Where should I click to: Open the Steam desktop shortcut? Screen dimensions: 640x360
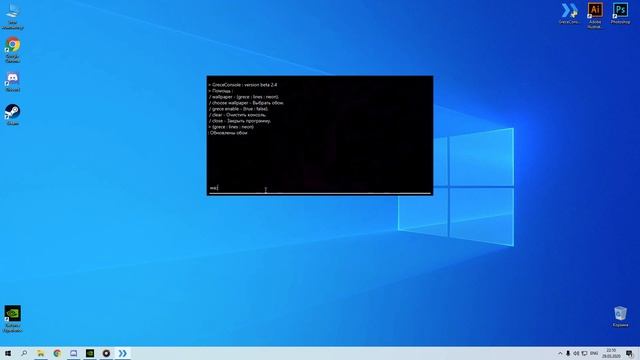(x=13, y=115)
